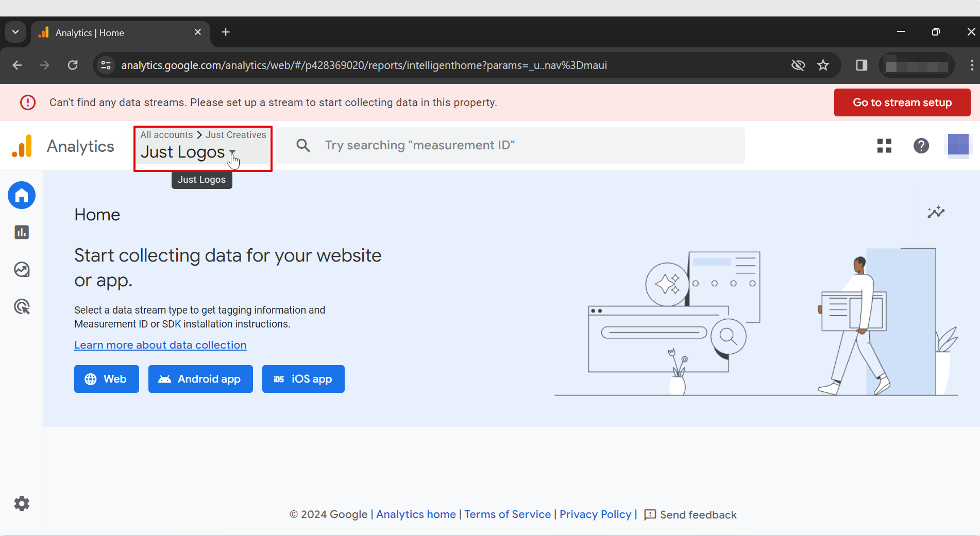
Task: Click the Analytics product name text
Action: pyautogui.click(x=80, y=146)
